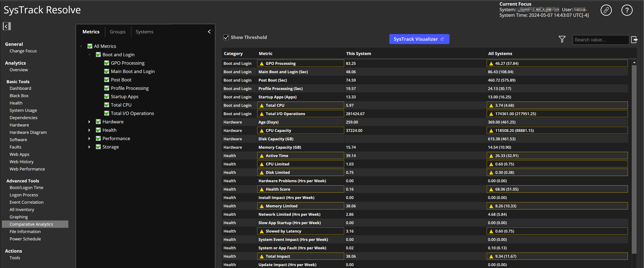The width and height of the screenshot is (644, 268).
Task: Expand the Performance tree node
Action: pos(89,138)
